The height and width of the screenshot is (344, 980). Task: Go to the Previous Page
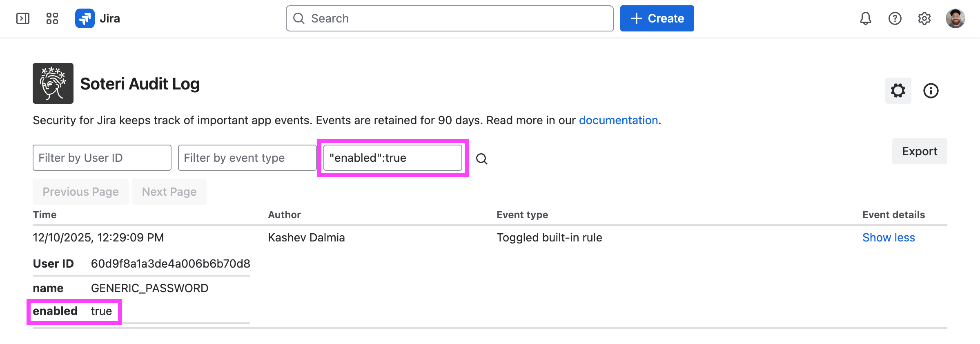(x=80, y=192)
